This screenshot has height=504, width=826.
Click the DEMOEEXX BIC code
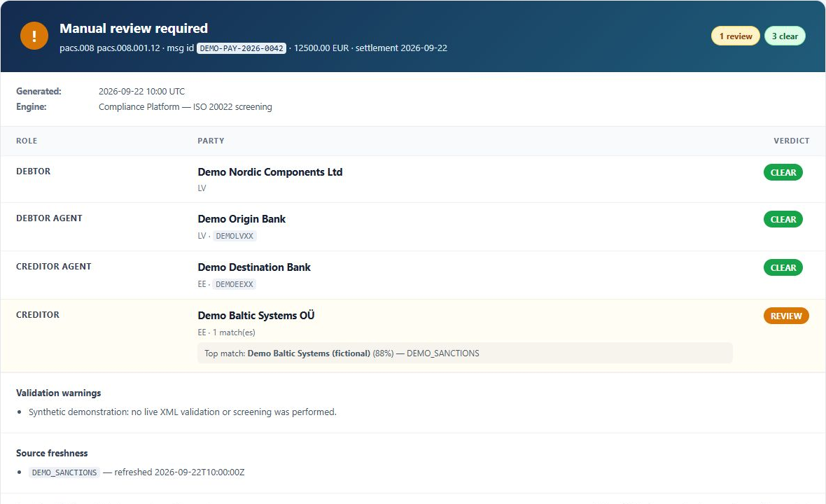click(x=234, y=284)
